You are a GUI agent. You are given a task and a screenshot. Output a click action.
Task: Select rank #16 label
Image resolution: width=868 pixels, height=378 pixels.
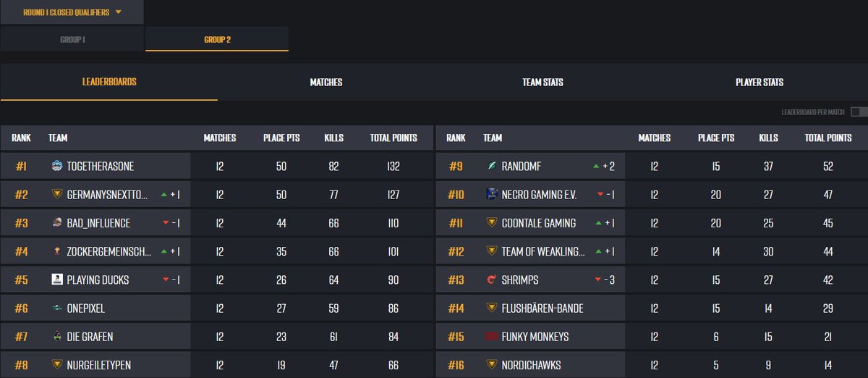pyautogui.click(x=456, y=365)
